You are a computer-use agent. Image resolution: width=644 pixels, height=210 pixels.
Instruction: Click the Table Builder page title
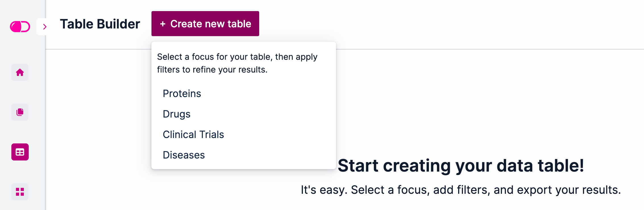(x=100, y=24)
